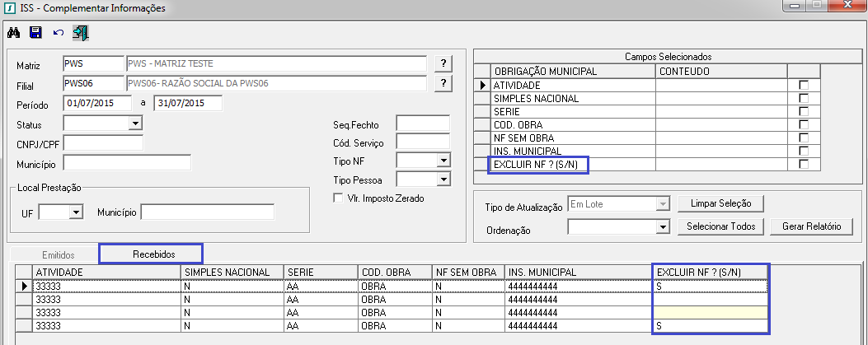This screenshot has width=868, height=345.
Task: Click the undo arrow icon
Action: point(58,33)
